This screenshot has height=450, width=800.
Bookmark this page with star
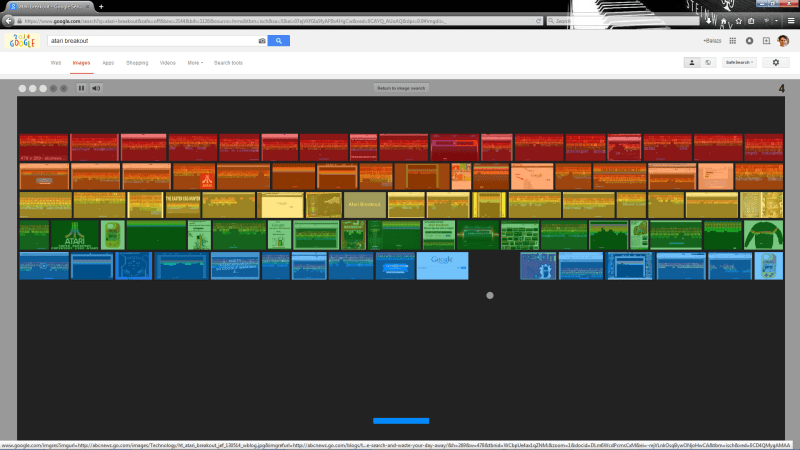pyautogui.click(x=738, y=21)
